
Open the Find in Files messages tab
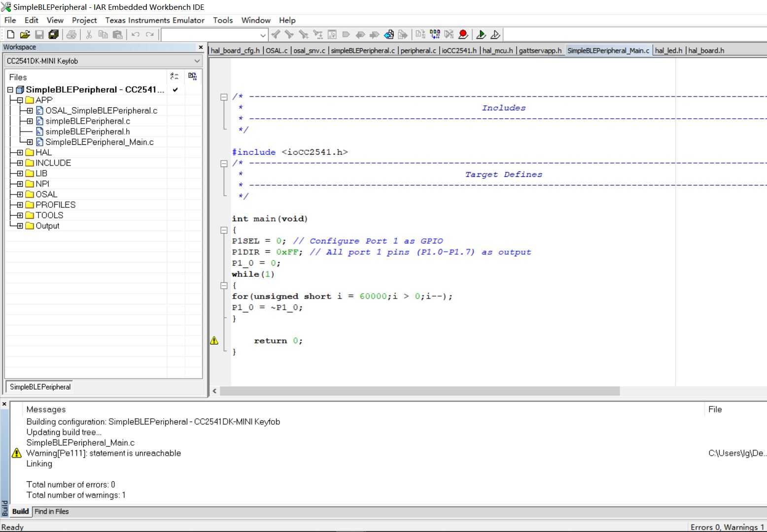point(52,511)
